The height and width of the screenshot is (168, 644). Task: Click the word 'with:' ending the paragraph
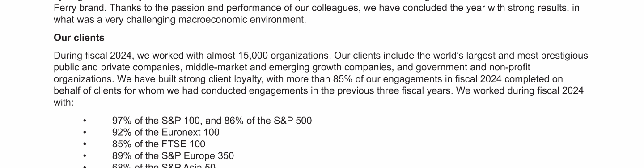click(x=64, y=102)
